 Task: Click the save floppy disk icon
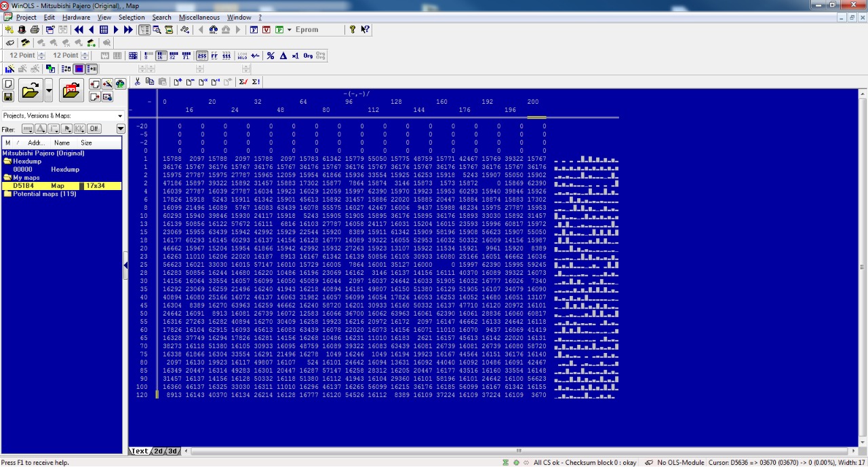pyautogui.click(x=8, y=96)
